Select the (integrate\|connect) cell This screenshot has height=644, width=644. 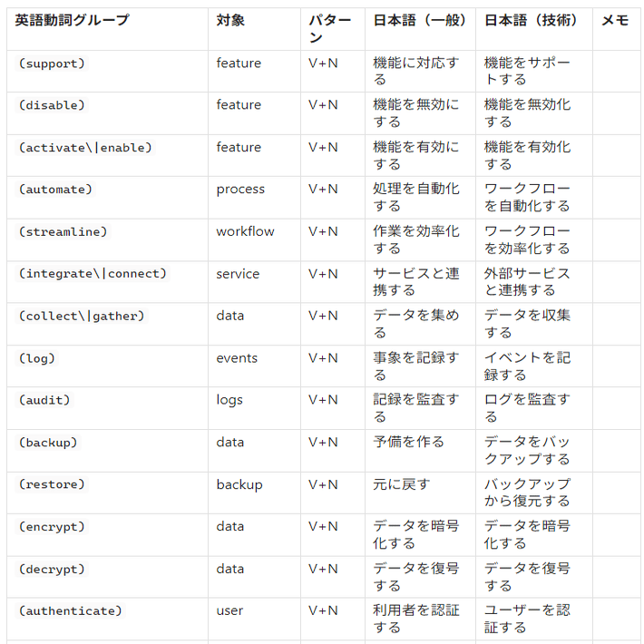tap(93, 274)
